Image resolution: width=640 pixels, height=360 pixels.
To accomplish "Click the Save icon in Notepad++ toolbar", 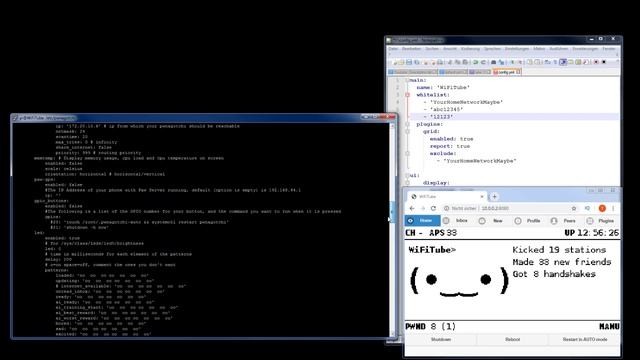I will click(x=409, y=62).
